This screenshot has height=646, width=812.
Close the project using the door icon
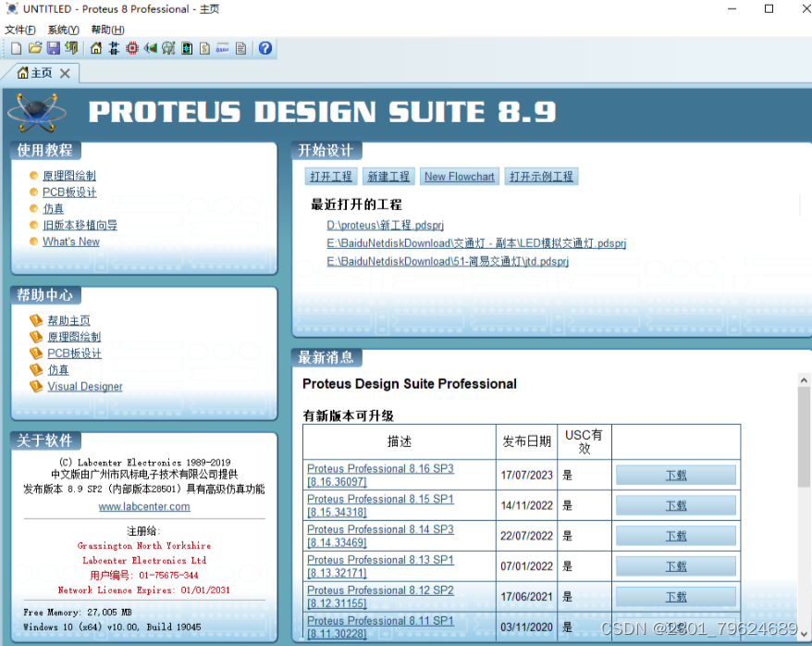tap(71, 48)
